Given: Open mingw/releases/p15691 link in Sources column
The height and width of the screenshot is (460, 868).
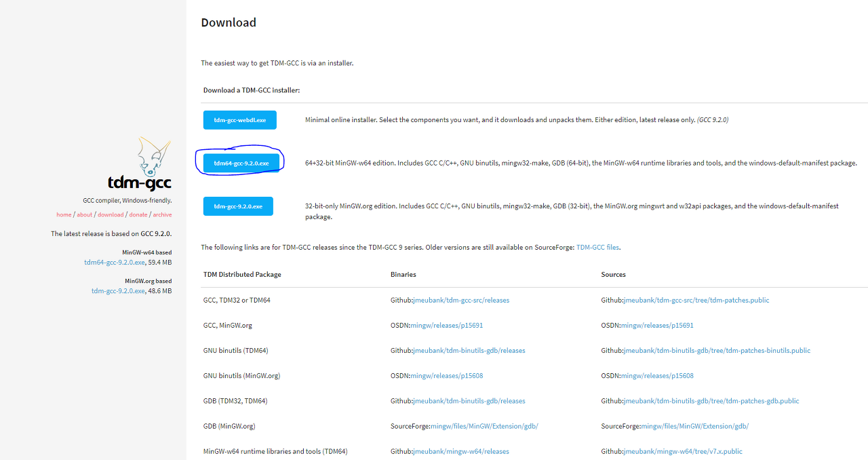Looking at the screenshot, I should [657, 325].
